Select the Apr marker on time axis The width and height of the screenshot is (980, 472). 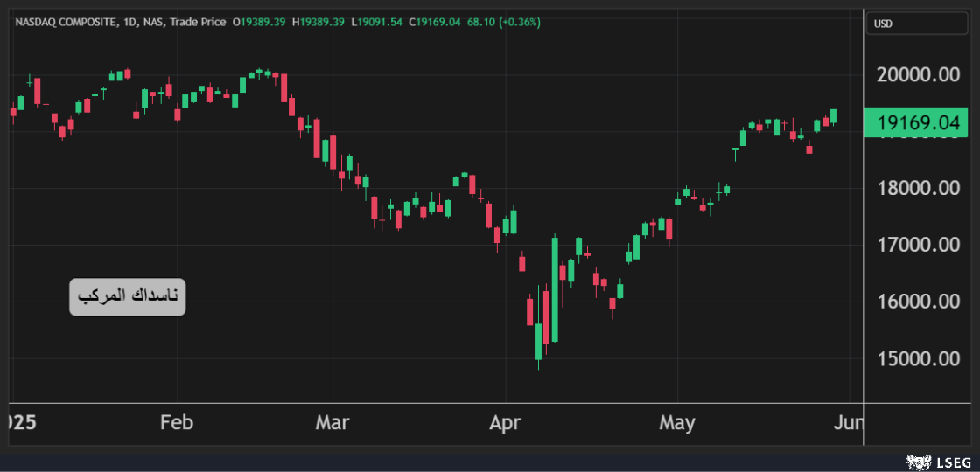click(x=505, y=423)
